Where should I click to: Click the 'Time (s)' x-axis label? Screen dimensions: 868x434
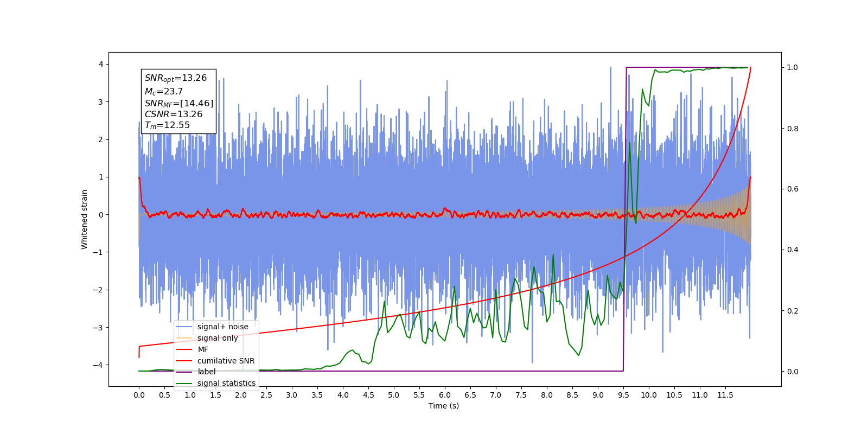(x=444, y=406)
